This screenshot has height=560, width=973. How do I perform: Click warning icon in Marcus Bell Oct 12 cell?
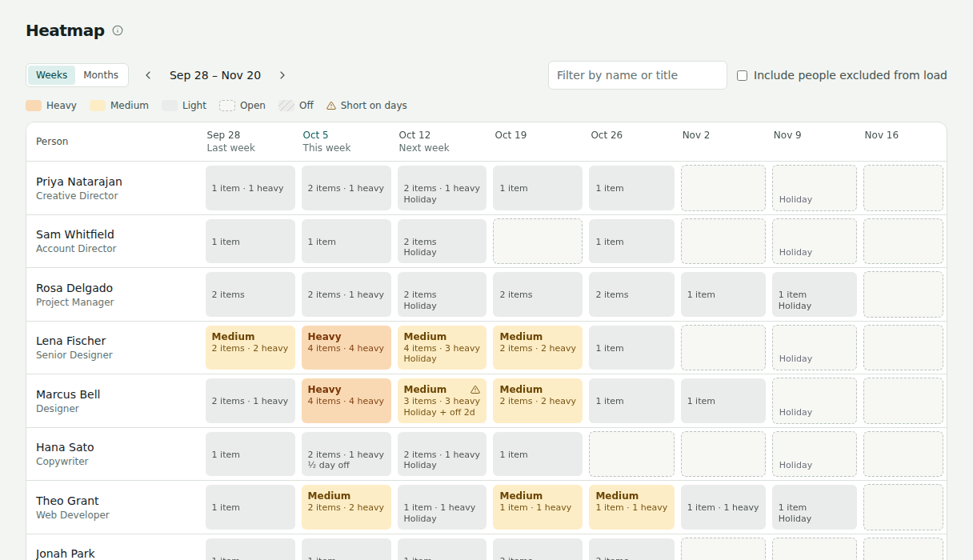click(475, 390)
